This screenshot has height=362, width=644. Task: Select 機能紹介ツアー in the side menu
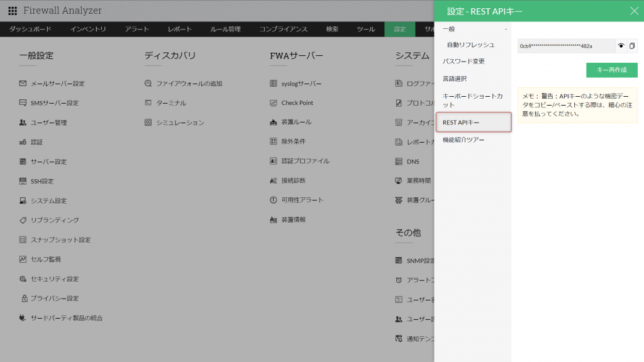(x=464, y=140)
